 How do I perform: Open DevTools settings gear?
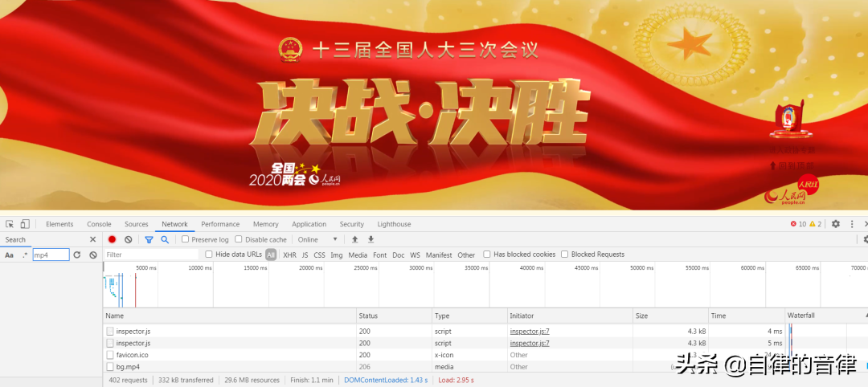(x=836, y=224)
